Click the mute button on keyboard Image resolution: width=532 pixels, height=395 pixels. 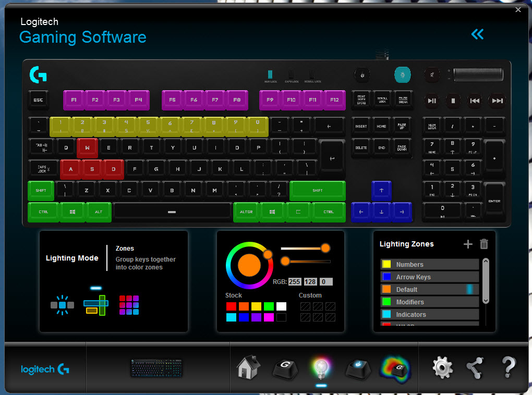tap(432, 75)
